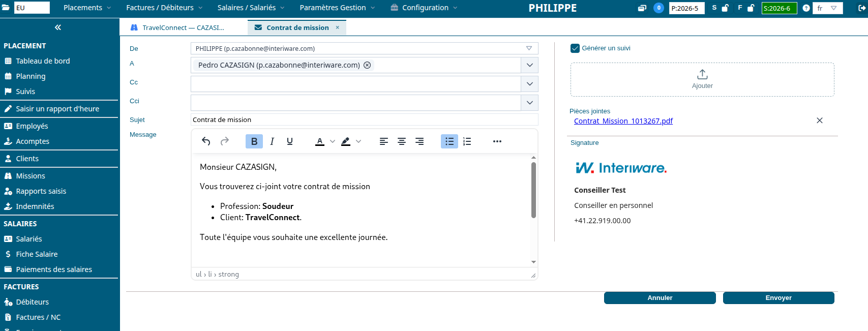The height and width of the screenshot is (331, 868).
Task: Open Tableau de bord in sidebar
Action: pyautogui.click(x=43, y=61)
